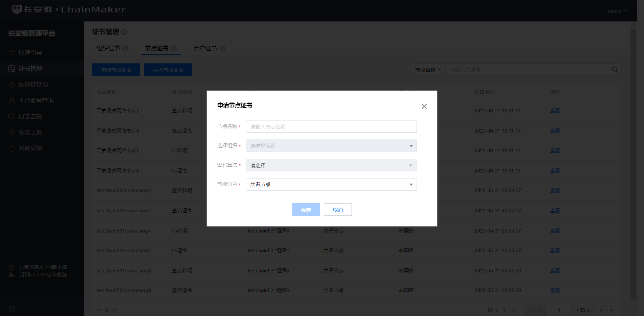The width and height of the screenshot is (644, 316).
Task: Collapse sidebar using bottom-left menu icon
Action: [x=12, y=309]
